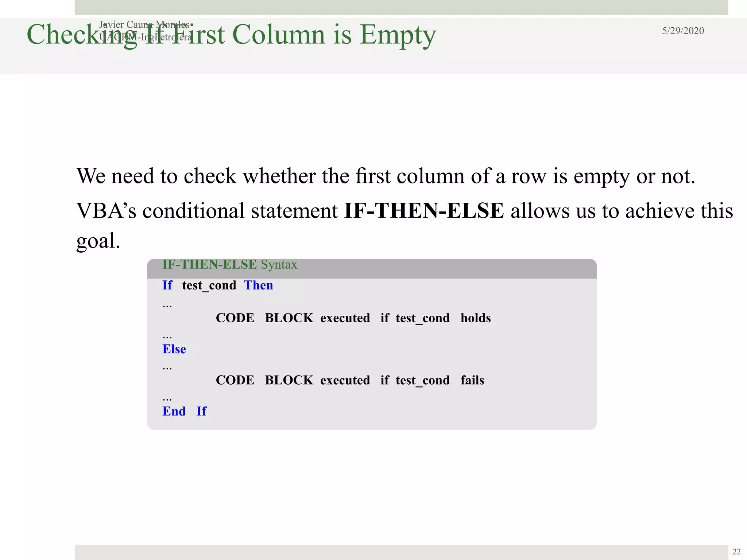Select the line ending in 'holds'
The height and width of the screenshot is (560, 747).
tap(353, 318)
